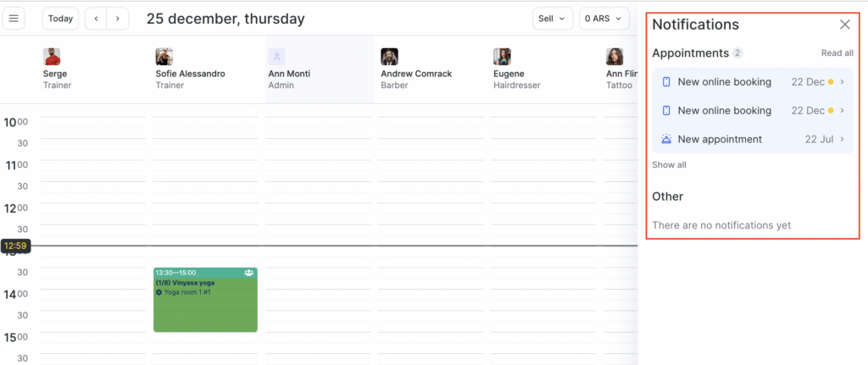Click Andrew Comrack's barber avatar
This screenshot has width=868, height=365.
(x=389, y=57)
